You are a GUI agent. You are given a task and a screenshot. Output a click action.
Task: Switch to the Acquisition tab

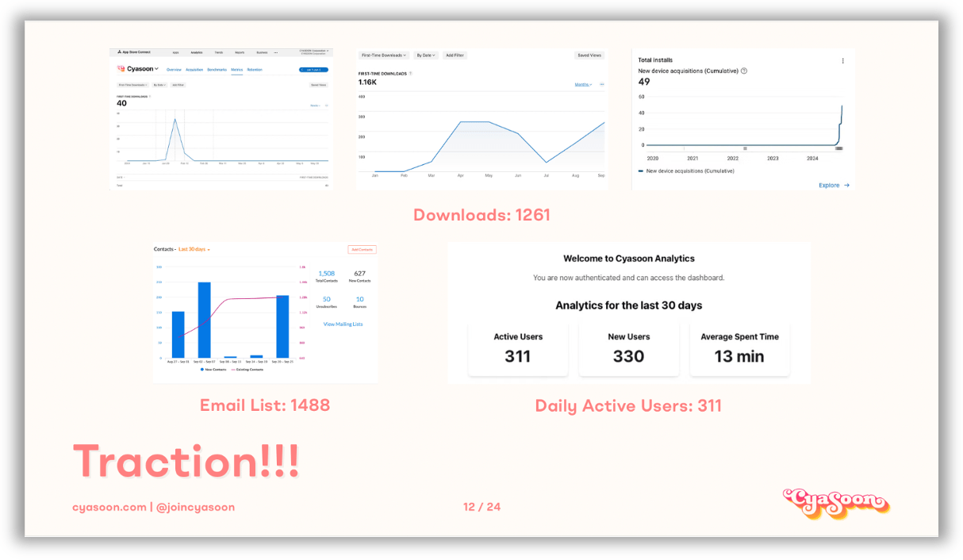(x=194, y=70)
